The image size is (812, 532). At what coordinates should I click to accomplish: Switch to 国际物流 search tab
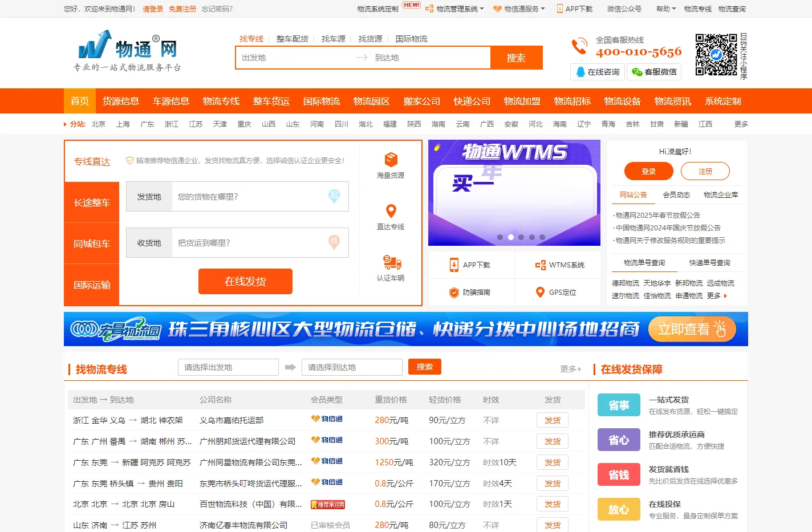tap(412, 39)
